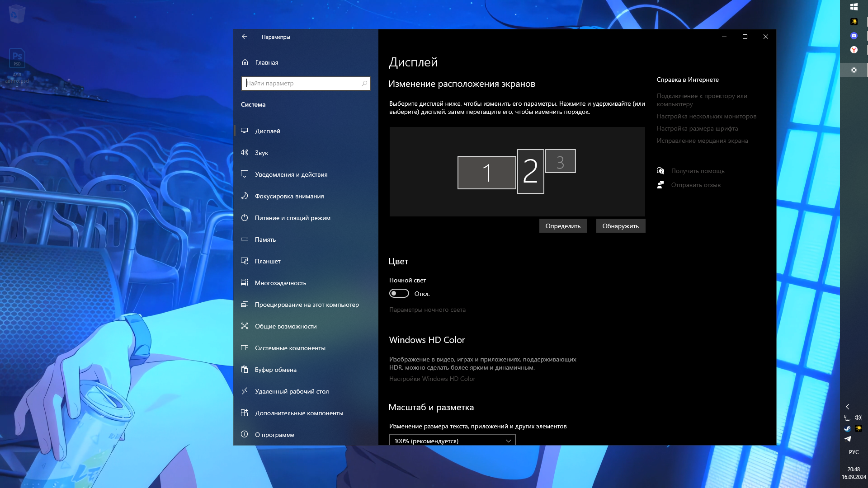Open Настройка размера шрифта help link
Viewport: 868px width, 488px height.
click(697, 129)
